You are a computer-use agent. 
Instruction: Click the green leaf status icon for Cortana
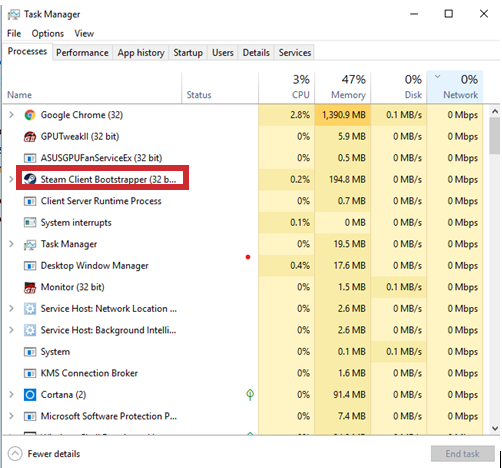250,395
